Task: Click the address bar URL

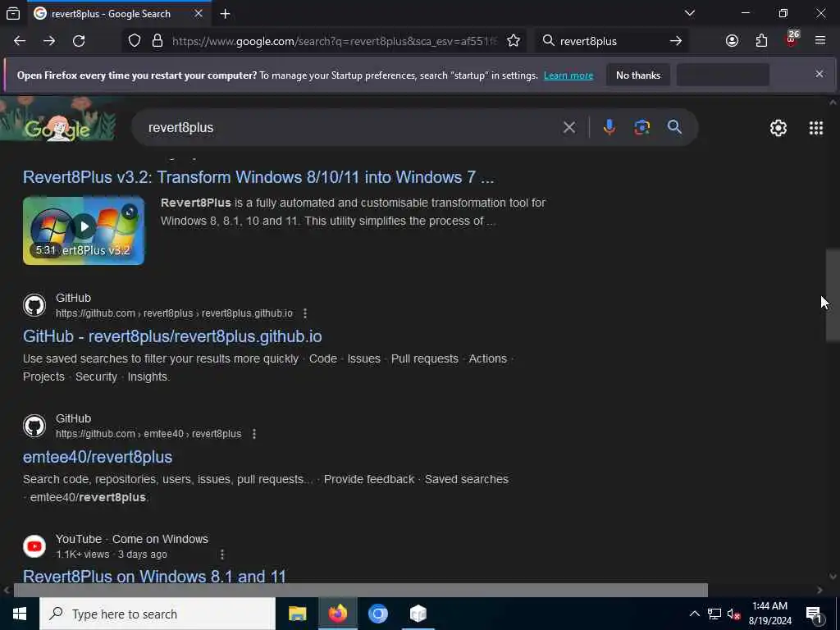Action: click(335, 41)
